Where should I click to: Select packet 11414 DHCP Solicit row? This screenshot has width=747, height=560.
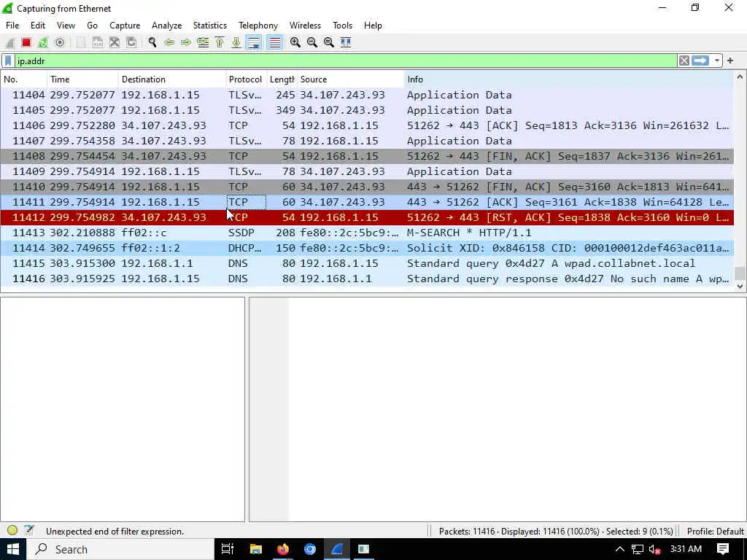coord(367,248)
